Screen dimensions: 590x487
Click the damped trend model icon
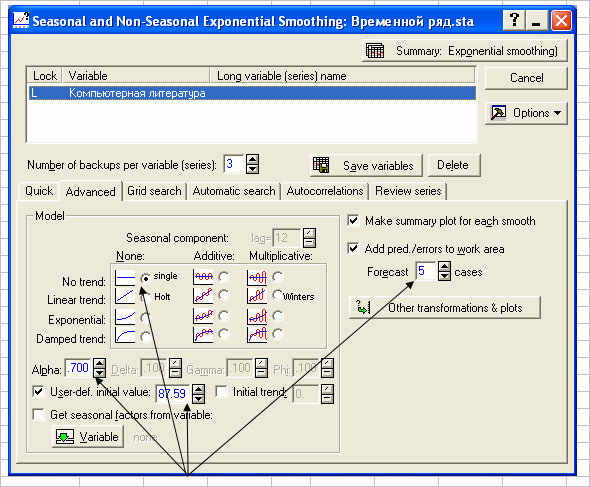125,335
